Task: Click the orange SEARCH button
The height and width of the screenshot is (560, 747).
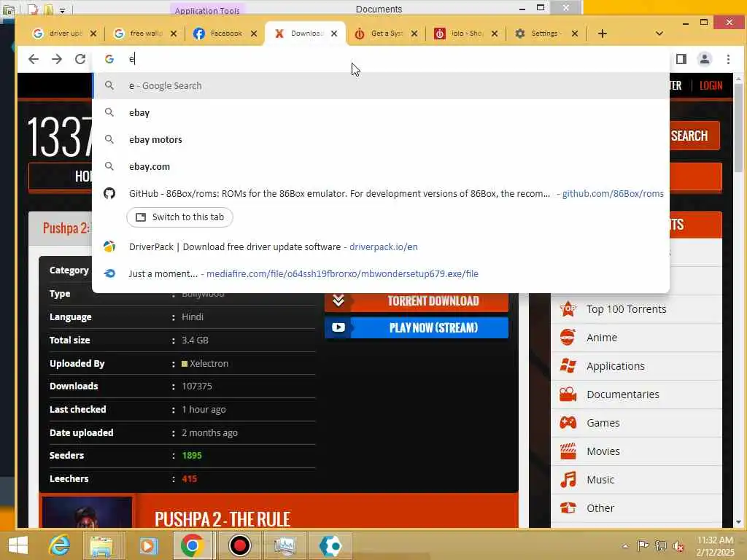Action: (x=694, y=136)
